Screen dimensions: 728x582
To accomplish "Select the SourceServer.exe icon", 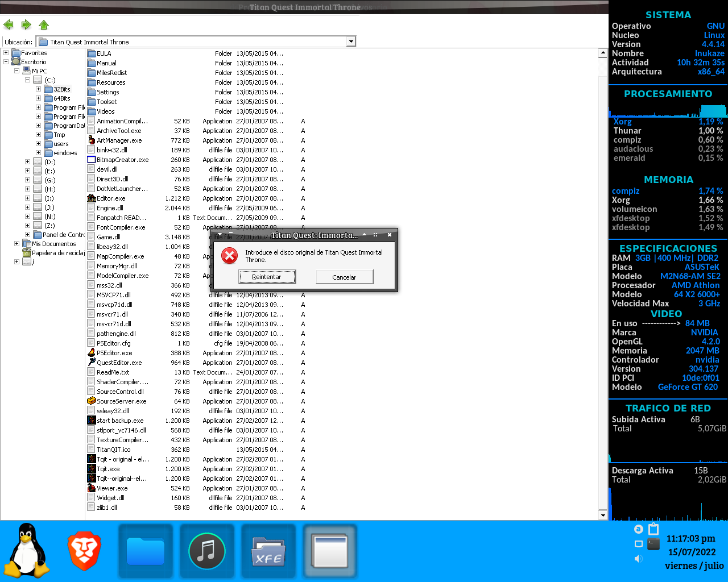I will 92,401.
